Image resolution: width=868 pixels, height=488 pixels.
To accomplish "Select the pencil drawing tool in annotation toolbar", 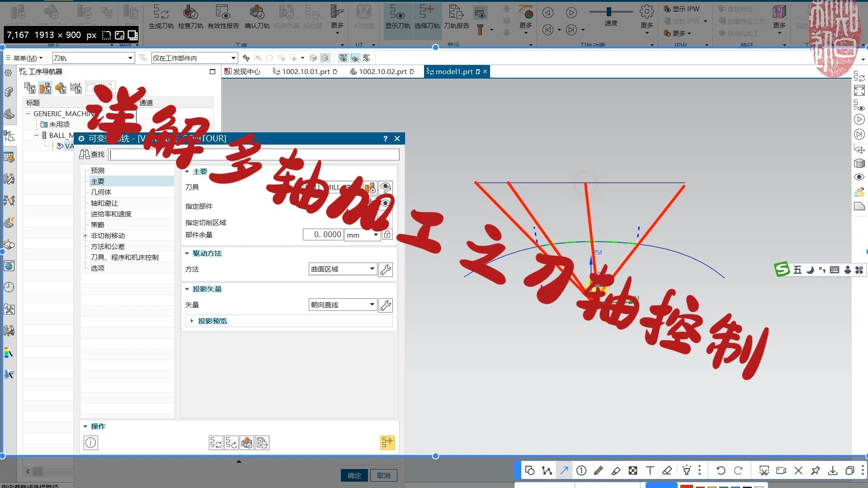I will click(598, 470).
